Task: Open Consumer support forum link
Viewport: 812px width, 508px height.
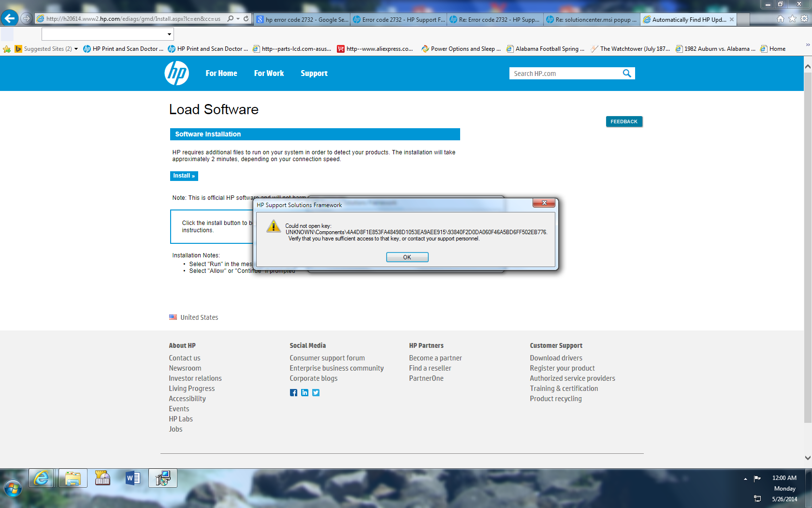Action: (327, 358)
